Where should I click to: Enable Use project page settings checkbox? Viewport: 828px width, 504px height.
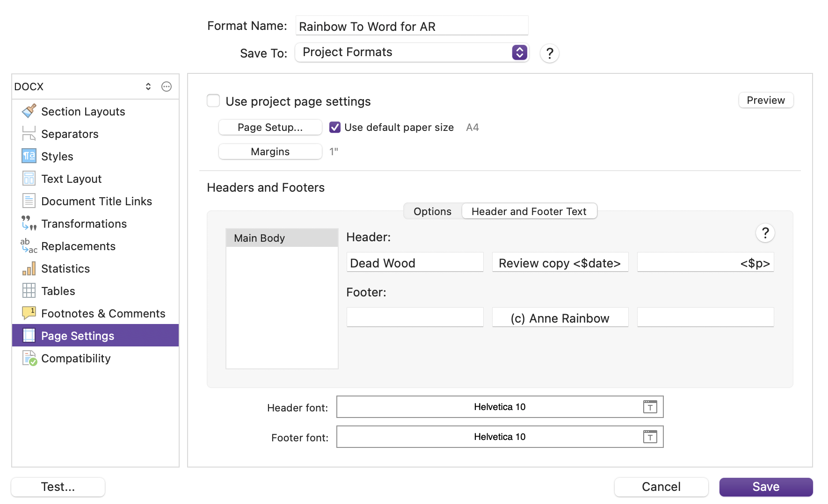click(x=213, y=101)
